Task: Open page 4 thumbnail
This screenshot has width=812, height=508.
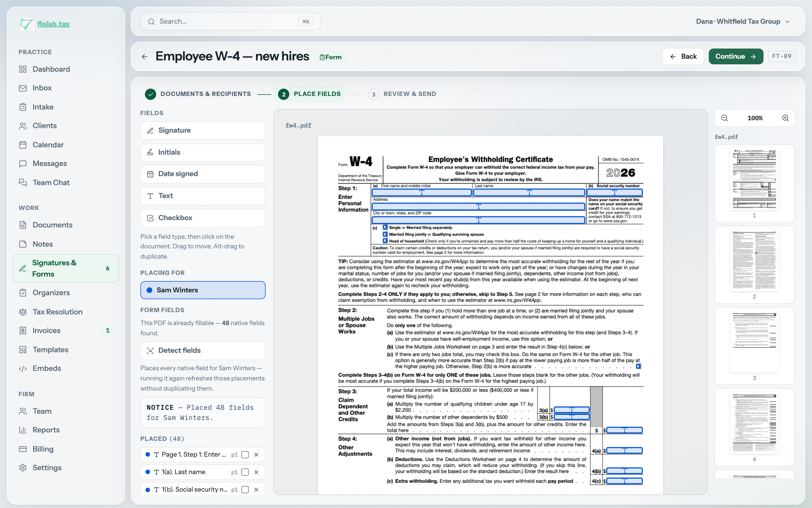Action: (x=754, y=427)
